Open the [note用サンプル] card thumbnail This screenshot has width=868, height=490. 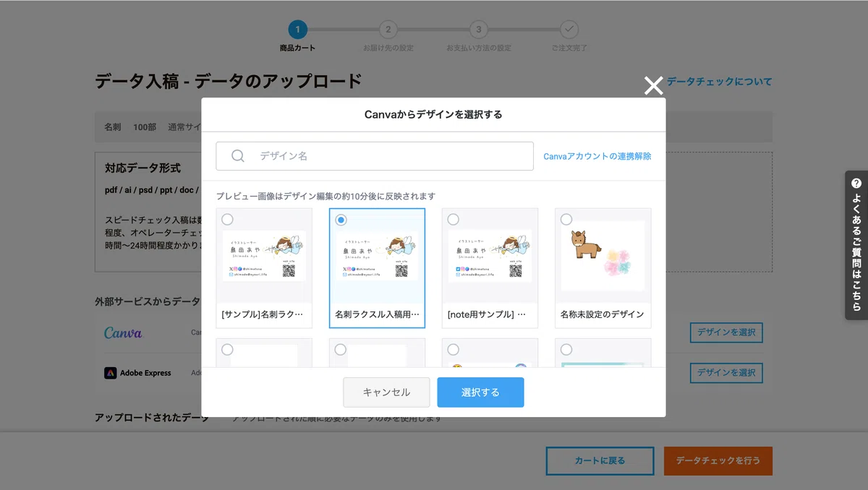coord(490,255)
